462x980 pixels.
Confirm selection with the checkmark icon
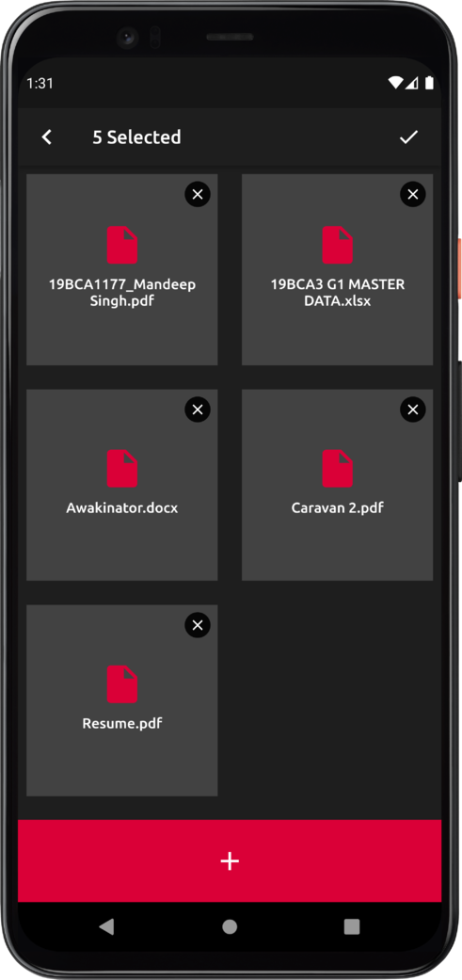[409, 137]
